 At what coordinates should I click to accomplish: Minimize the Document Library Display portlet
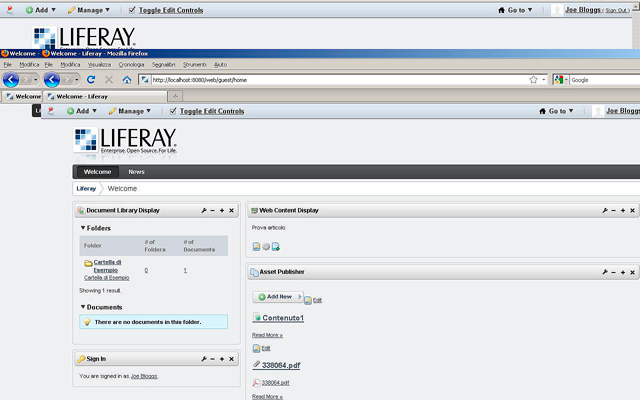(212, 211)
